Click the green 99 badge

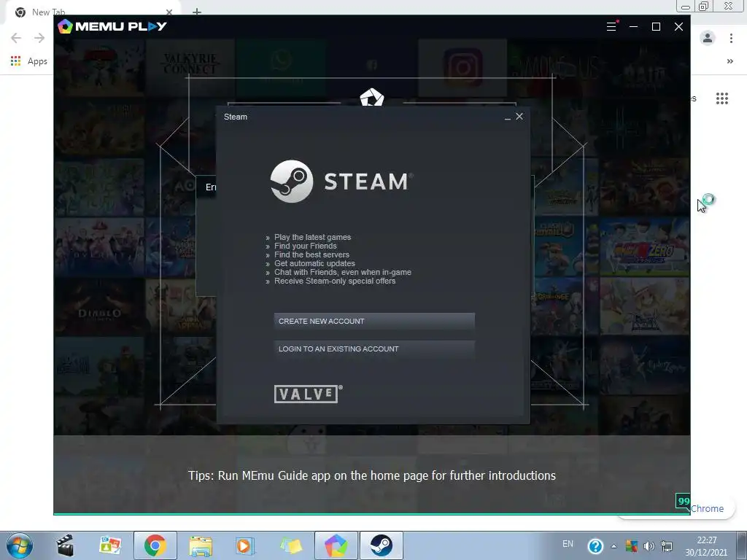(683, 501)
